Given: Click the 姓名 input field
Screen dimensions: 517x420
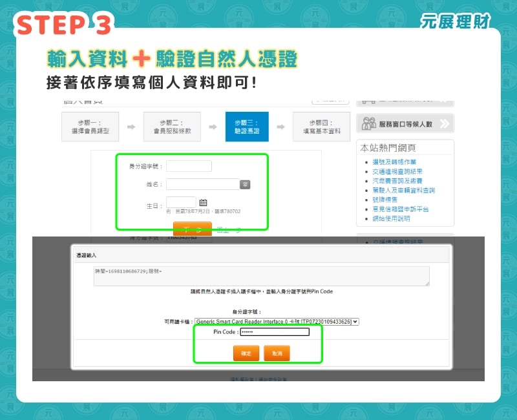Looking at the screenshot, I should pos(203,184).
